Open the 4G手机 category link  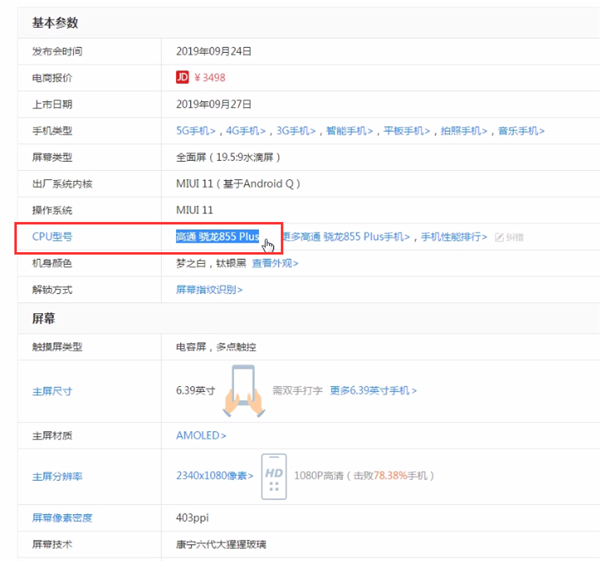(246, 131)
